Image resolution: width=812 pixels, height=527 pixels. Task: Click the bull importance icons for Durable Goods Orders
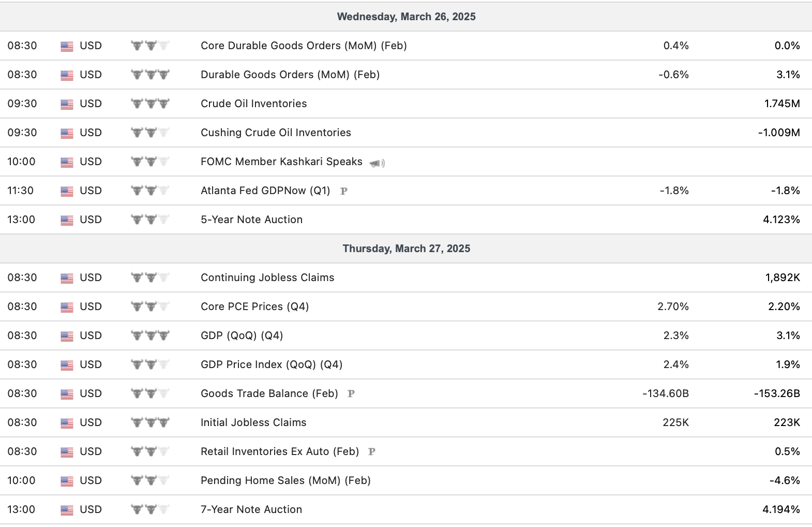click(150, 75)
